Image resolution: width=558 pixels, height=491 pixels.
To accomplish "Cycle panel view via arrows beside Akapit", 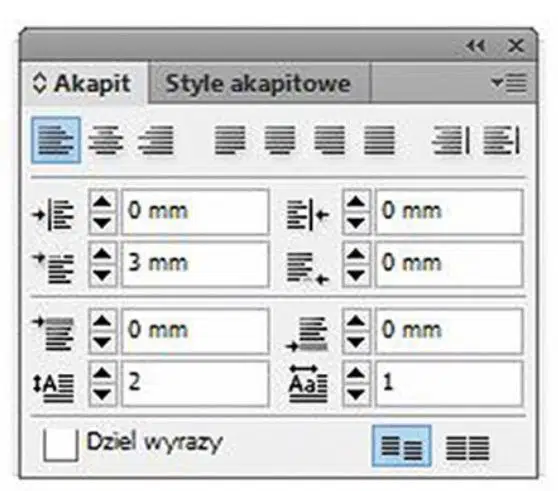I will click(x=39, y=84).
